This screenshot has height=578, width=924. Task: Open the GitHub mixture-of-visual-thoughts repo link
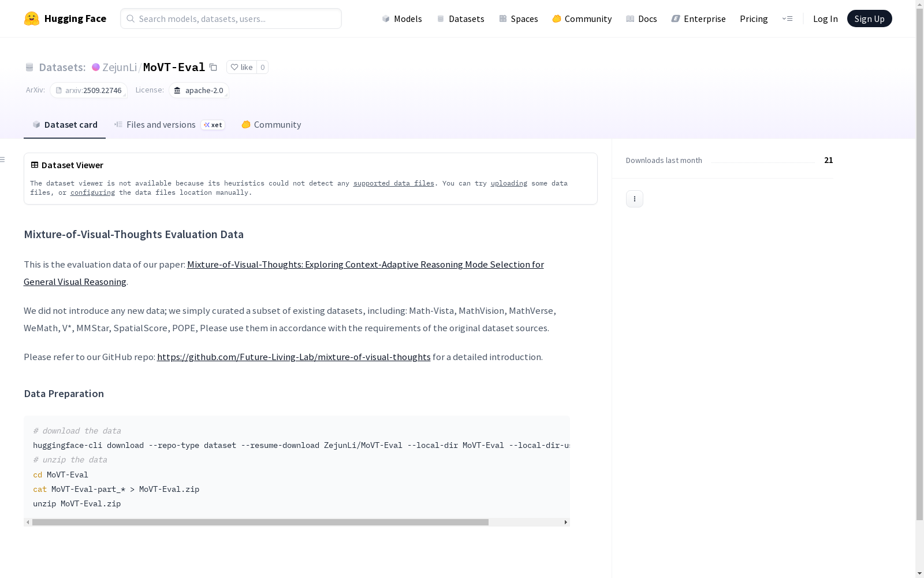[x=294, y=357]
